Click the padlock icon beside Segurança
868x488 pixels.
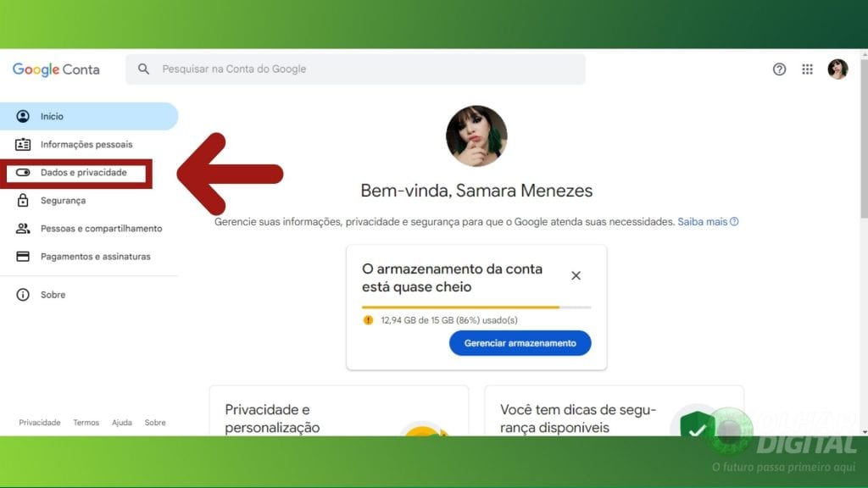pos(23,200)
